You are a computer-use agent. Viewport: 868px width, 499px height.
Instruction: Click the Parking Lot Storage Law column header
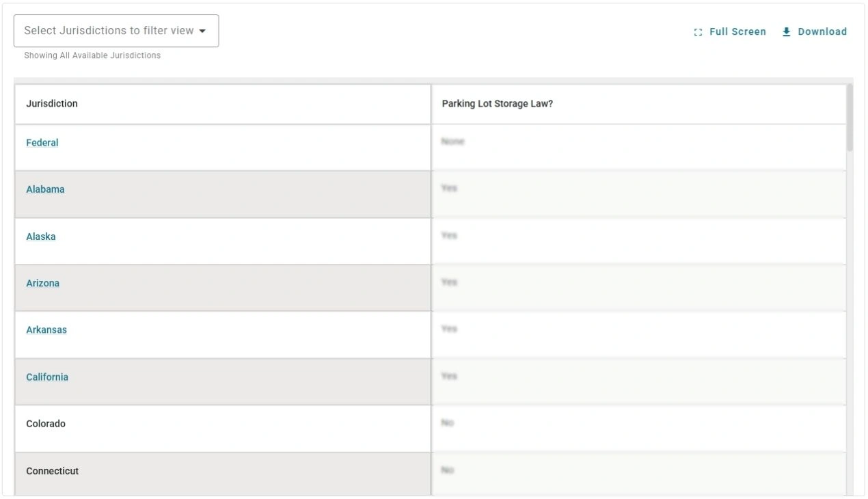(496, 104)
